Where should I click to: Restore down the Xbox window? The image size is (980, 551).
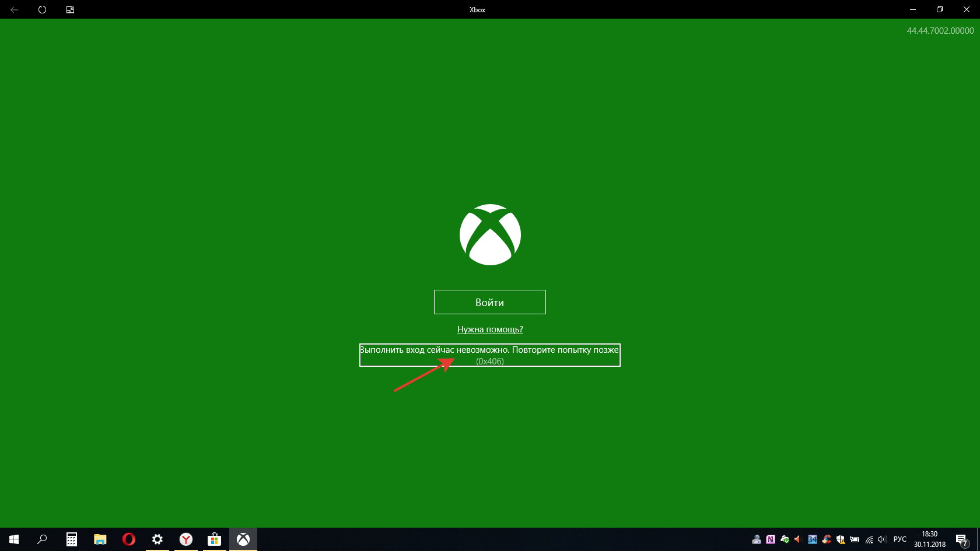(940, 9)
